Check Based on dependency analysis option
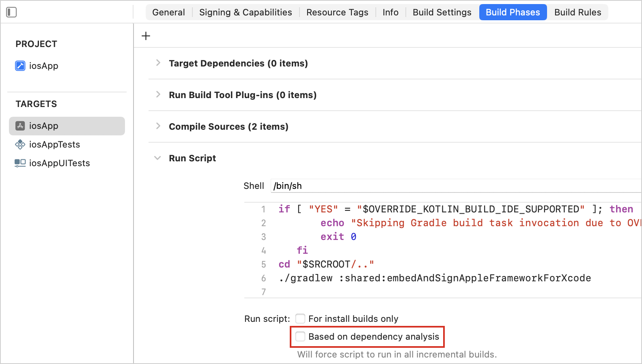 click(300, 336)
